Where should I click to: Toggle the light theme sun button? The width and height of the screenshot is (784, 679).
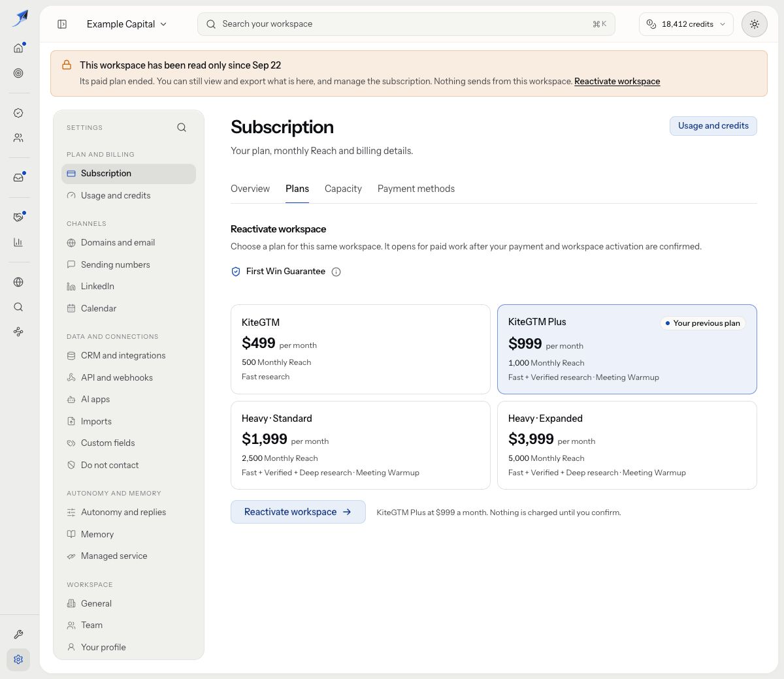[x=754, y=24]
